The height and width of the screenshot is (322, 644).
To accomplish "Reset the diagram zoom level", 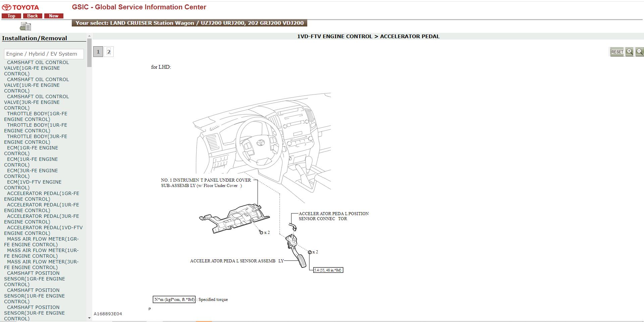I will coord(617,52).
